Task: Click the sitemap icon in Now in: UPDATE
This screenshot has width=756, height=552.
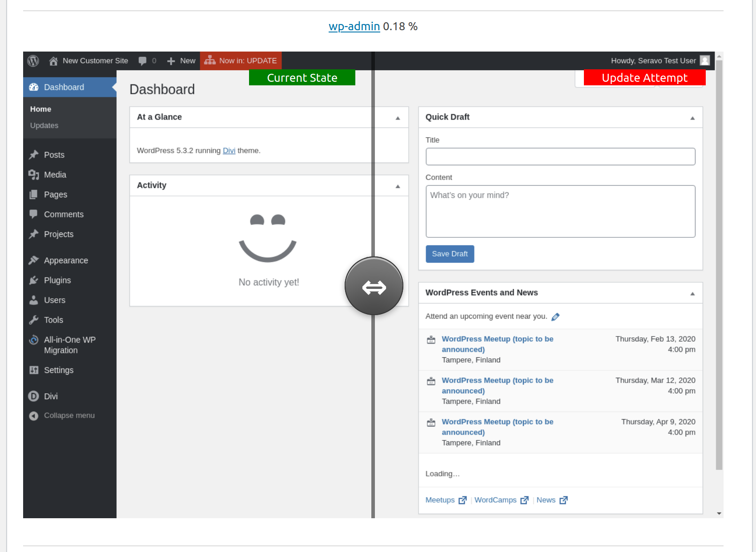Action: tap(210, 60)
